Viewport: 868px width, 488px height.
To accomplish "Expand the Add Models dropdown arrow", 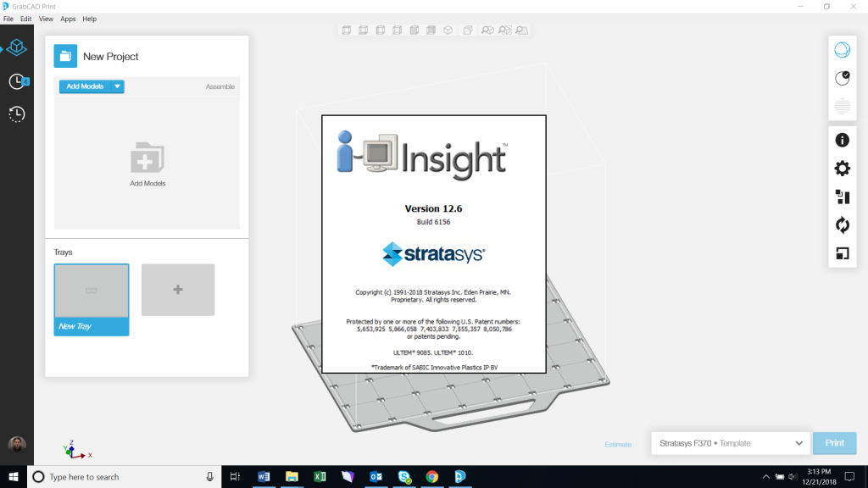I will click(x=118, y=86).
